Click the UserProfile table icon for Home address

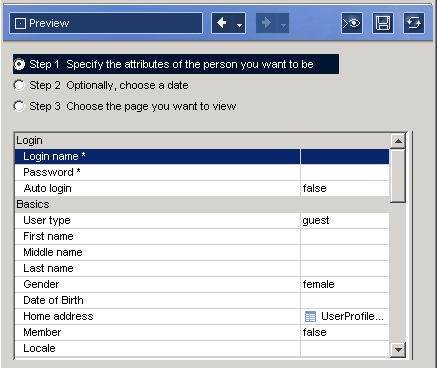click(x=310, y=316)
